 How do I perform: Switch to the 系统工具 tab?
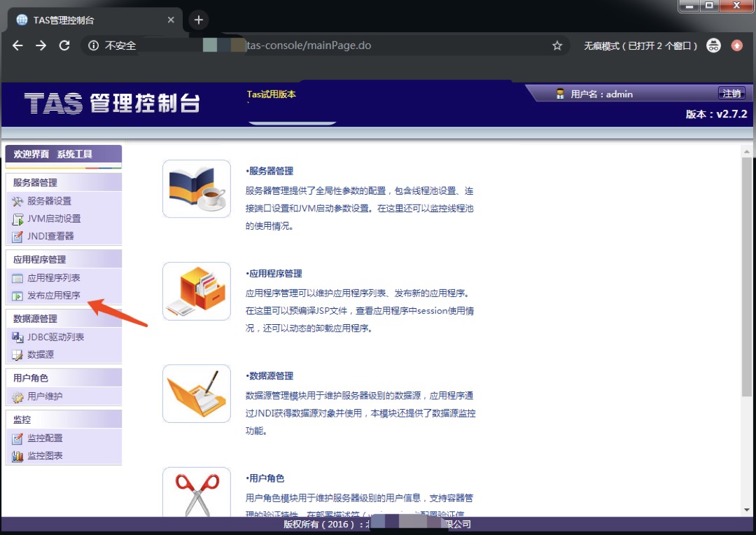(74, 154)
